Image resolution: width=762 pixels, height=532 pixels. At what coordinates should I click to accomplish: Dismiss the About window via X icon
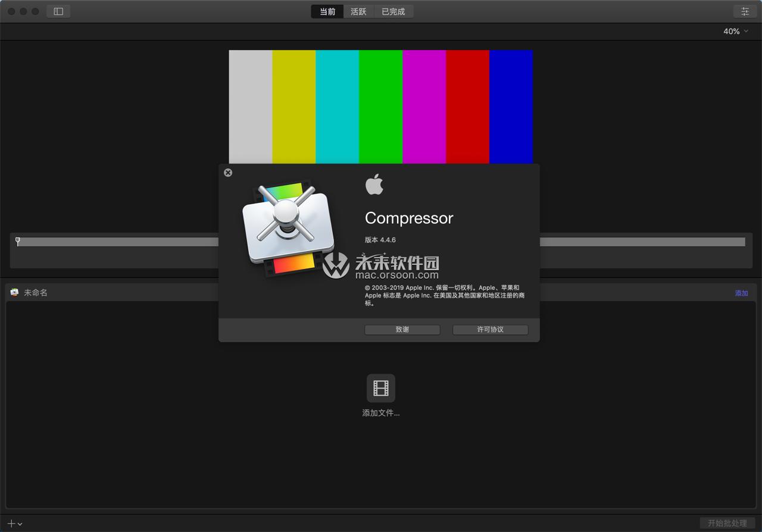[x=228, y=173]
